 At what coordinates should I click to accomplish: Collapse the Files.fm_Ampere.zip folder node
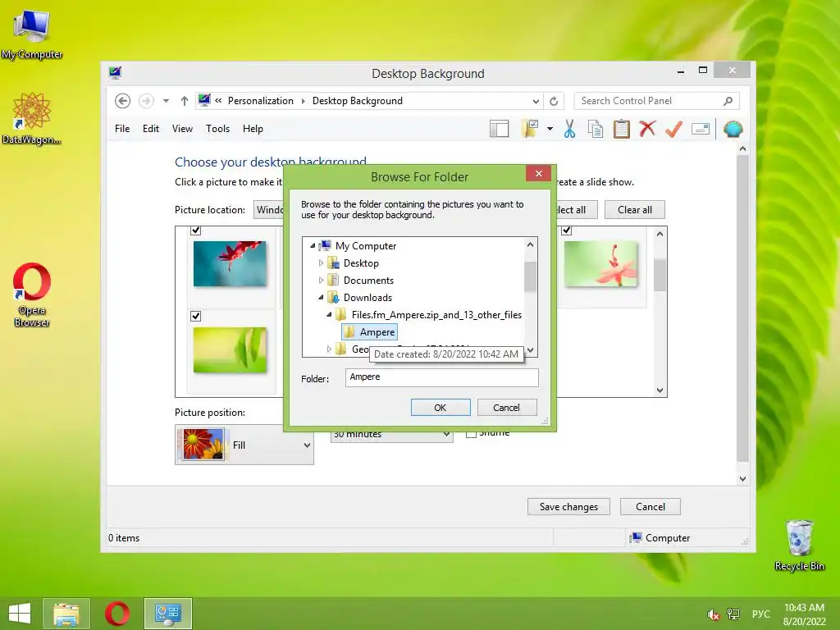coord(329,314)
